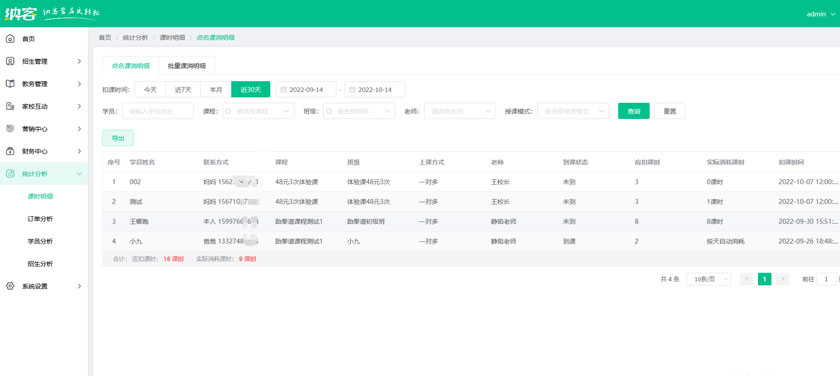
Task: Click the 首页 home icon in sidebar
Action: click(10, 39)
